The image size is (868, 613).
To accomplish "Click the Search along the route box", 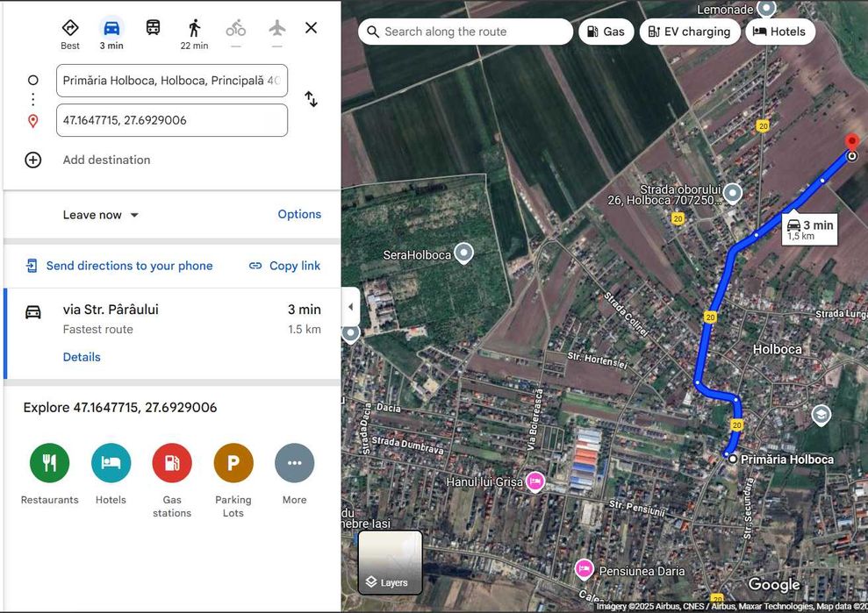I will click(465, 32).
